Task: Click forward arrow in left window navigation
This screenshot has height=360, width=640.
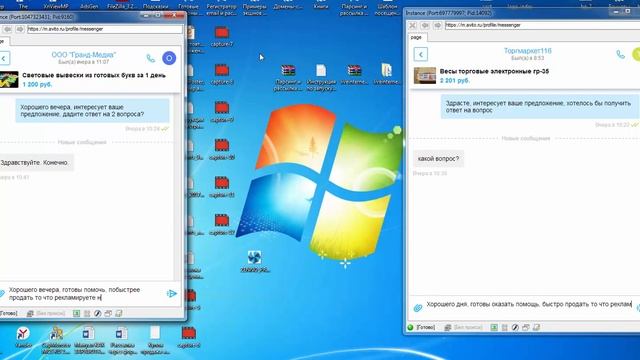Action: tap(20, 29)
